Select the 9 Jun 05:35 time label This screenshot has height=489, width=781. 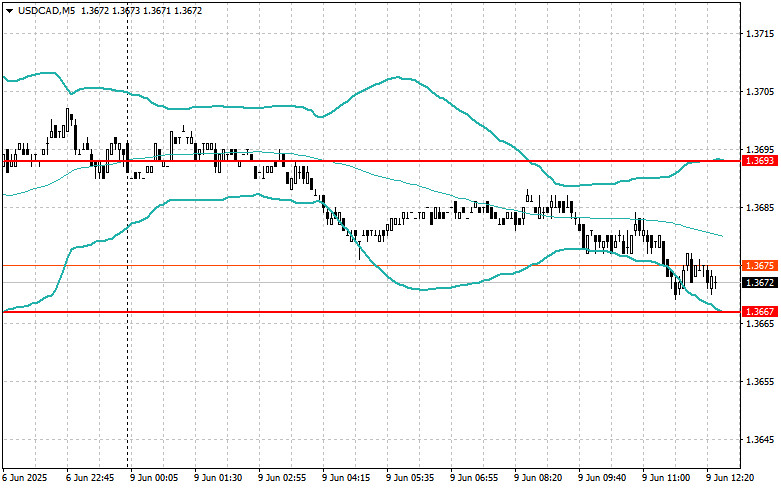click(x=410, y=478)
